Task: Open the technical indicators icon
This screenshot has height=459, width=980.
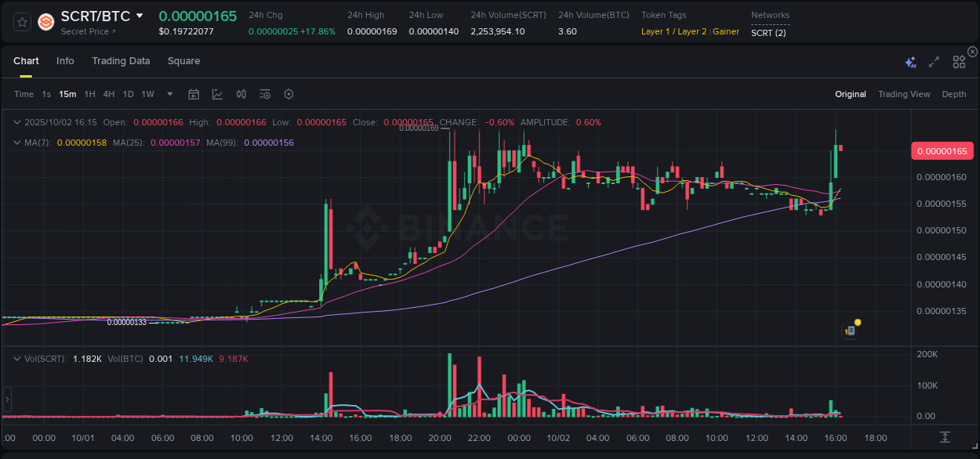Action: (265, 94)
